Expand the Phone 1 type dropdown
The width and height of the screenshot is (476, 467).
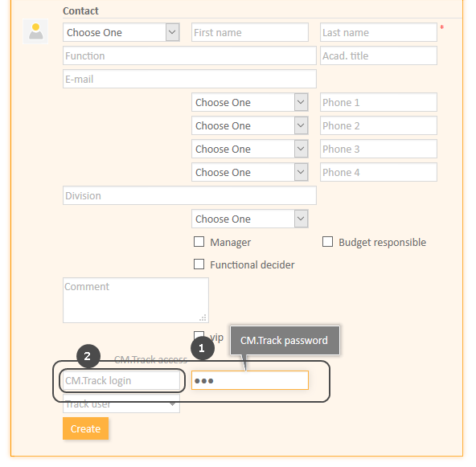250,102
